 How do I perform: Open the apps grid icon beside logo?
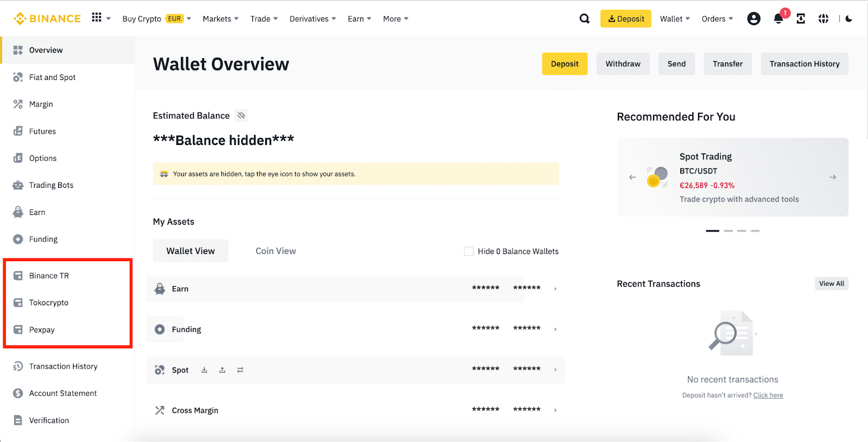click(97, 18)
